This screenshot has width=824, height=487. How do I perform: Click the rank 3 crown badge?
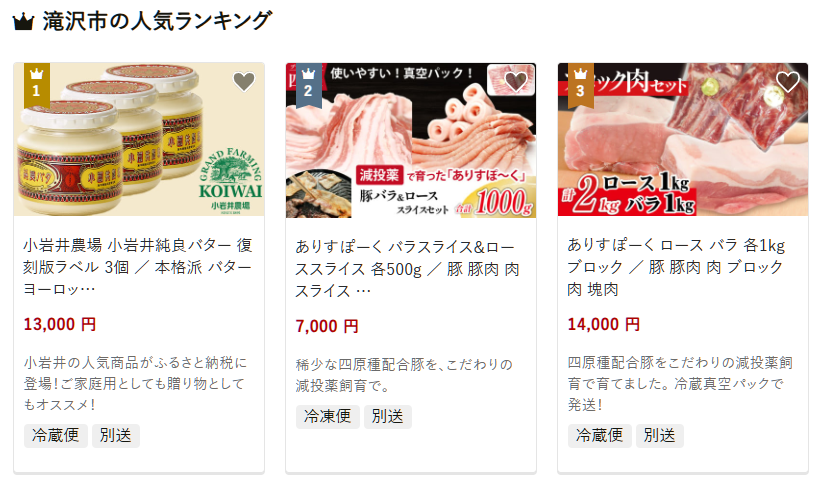[581, 85]
